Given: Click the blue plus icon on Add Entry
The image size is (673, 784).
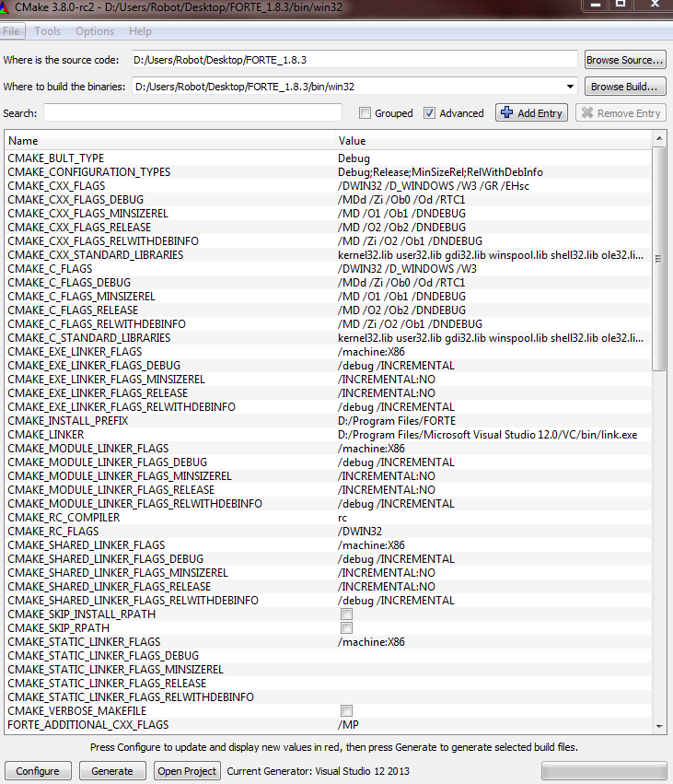Looking at the screenshot, I should 506,112.
